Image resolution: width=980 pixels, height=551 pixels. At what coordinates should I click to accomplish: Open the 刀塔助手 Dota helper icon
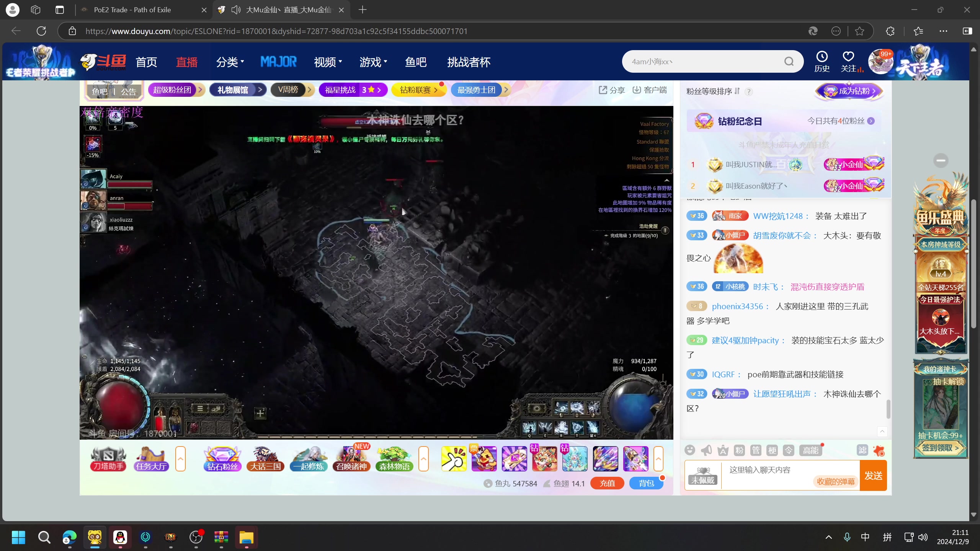pos(108,458)
